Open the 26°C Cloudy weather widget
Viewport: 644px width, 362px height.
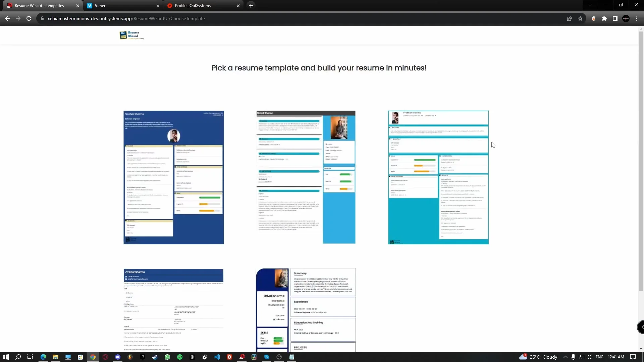tap(538, 357)
